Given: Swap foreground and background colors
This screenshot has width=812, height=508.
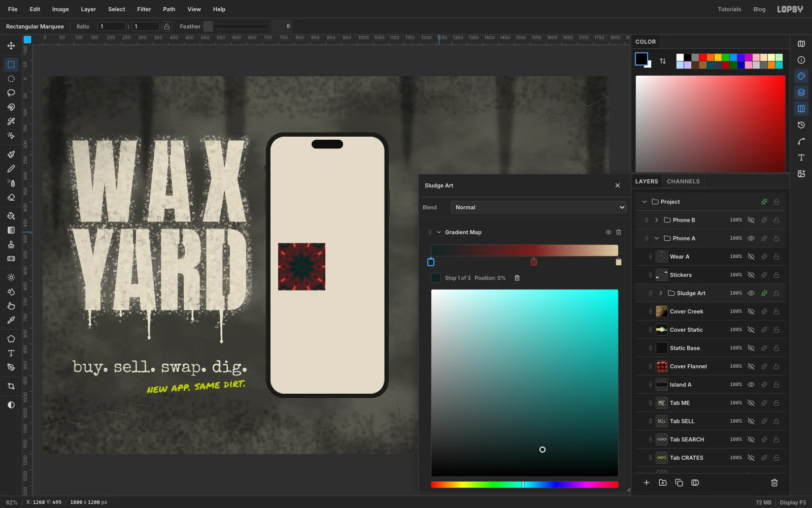Looking at the screenshot, I should (663, 61).
